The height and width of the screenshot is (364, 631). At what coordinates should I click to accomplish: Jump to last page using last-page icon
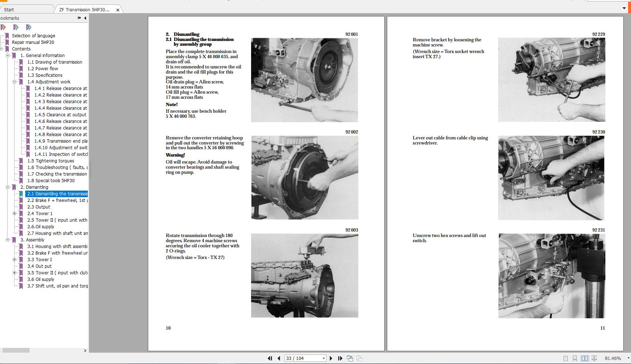tap(340, 358)
